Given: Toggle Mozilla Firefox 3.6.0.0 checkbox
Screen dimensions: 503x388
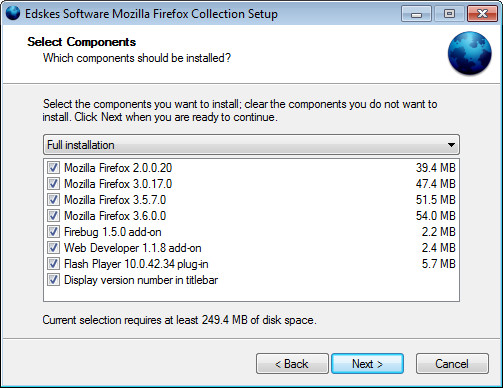Looking at the screenshot, I should 53,216.
